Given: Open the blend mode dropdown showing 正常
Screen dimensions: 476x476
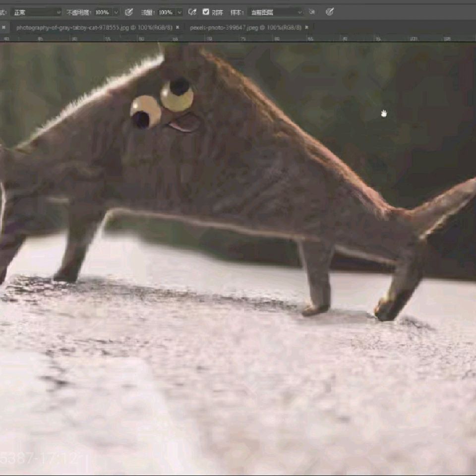Looking at the screenshot, I should pyautogui.click(x=36, y=12).
